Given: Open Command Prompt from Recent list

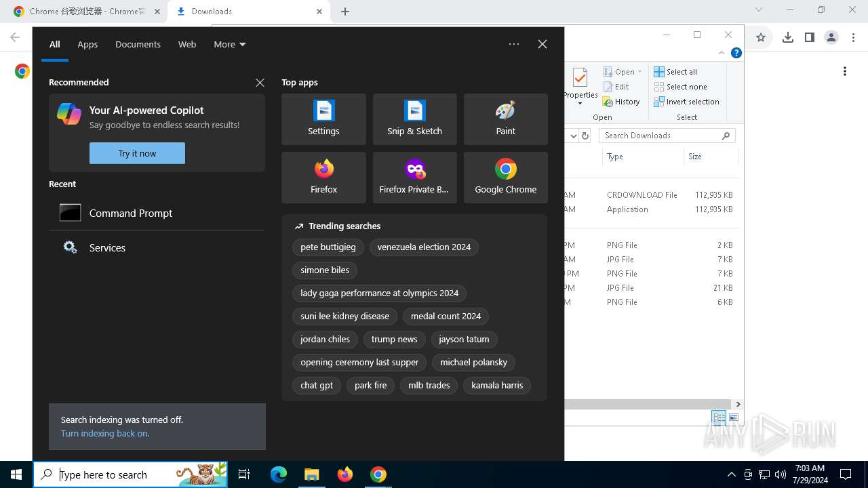Looking at the screenshot, I should (x=157, y=213).
